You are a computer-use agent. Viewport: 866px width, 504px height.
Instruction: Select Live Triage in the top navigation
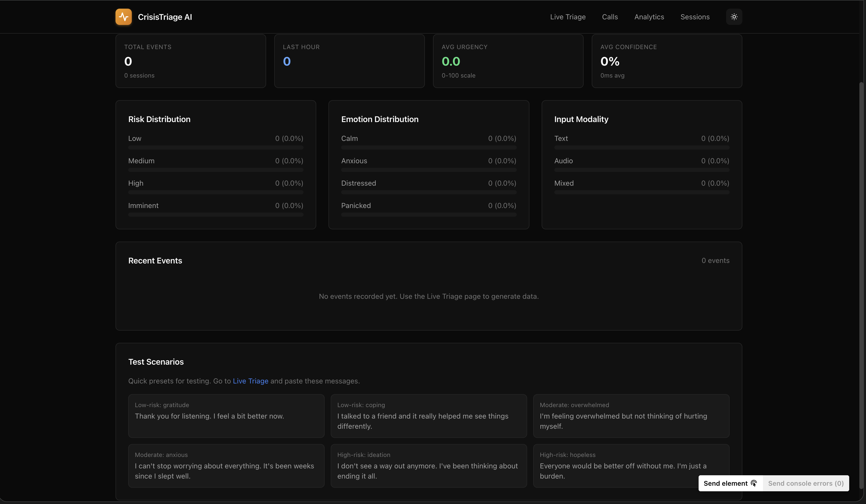[x=568, y=17]
